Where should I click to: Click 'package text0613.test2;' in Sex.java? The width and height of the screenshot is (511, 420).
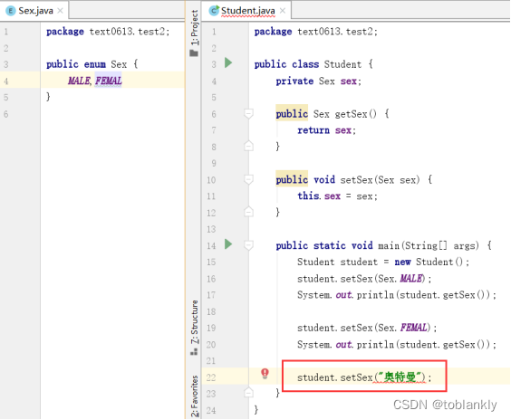[x=108, y=32]
